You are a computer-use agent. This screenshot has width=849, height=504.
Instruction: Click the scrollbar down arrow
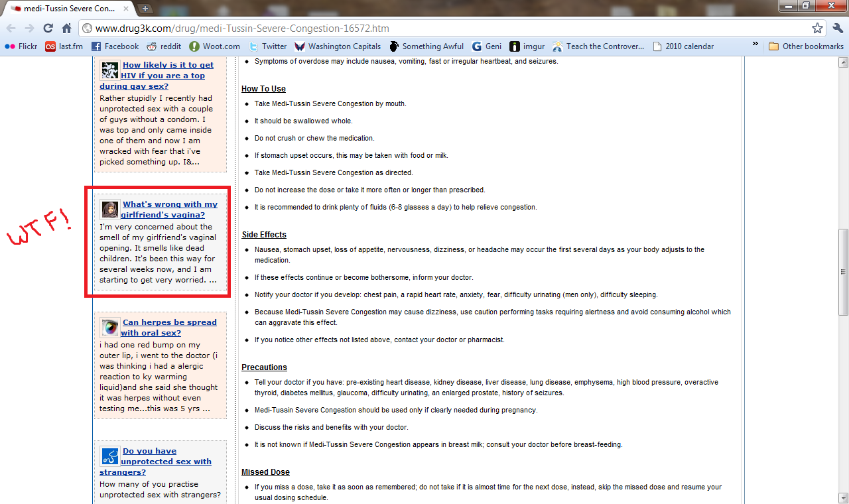point(843,498)
